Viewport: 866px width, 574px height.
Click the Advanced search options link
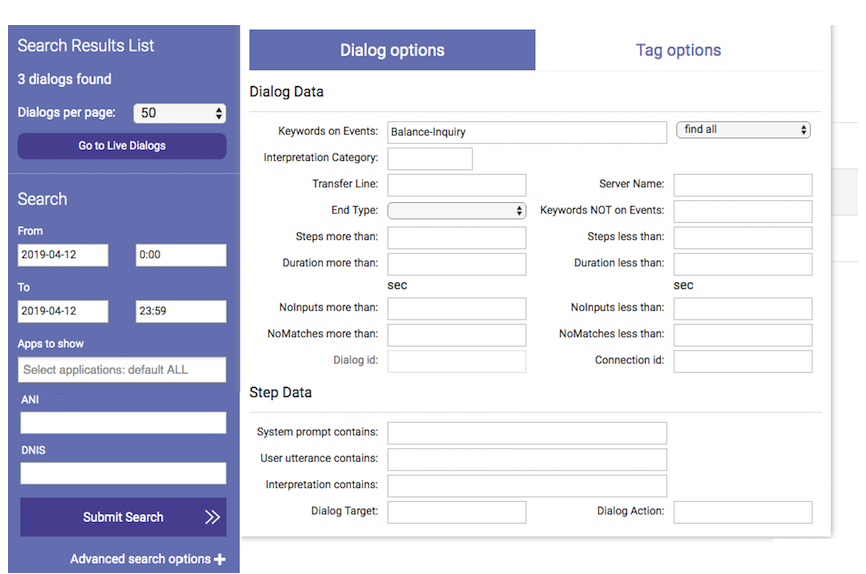click(140, 559)
